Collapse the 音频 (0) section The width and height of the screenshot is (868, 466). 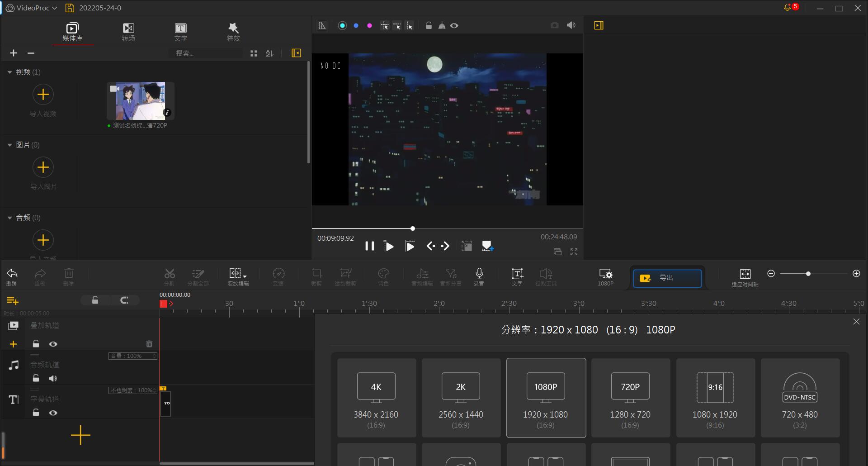coord(9,218)
